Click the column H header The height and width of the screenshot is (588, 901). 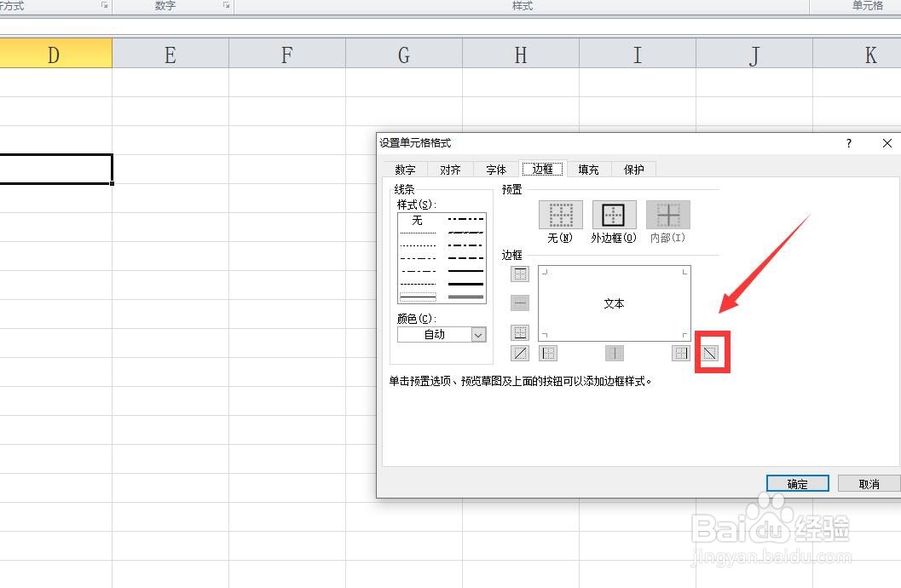click(x=520, y=54)
